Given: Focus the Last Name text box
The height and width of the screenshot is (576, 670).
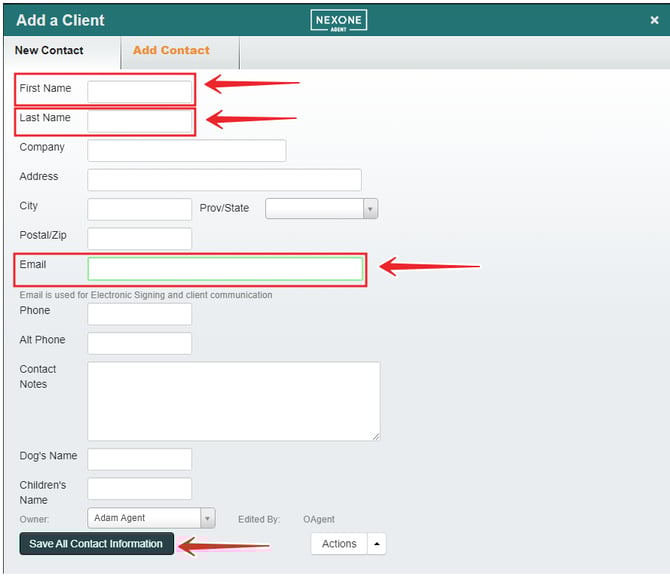Looking at the screenshot, I should (x=139, y=121).
